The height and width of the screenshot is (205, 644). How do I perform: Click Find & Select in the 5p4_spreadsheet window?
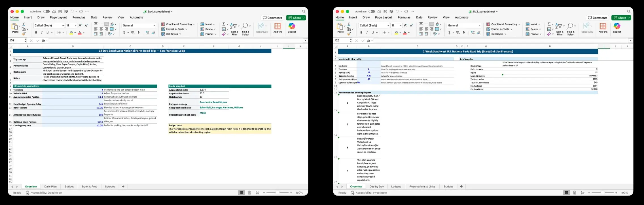[x=245, y=29]
